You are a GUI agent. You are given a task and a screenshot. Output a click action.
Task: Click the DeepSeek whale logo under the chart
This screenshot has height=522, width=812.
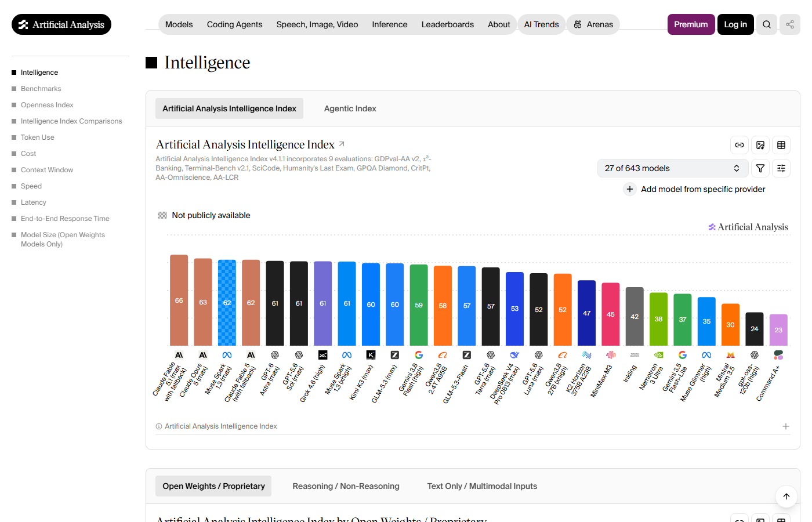(x=514, y=355)
